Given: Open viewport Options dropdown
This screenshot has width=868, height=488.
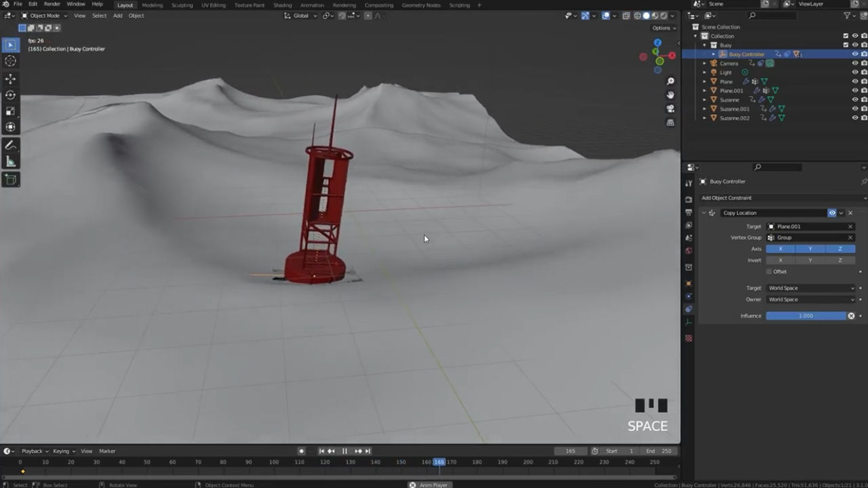Looking at the screenshot, I should click(x=664, y=28).
